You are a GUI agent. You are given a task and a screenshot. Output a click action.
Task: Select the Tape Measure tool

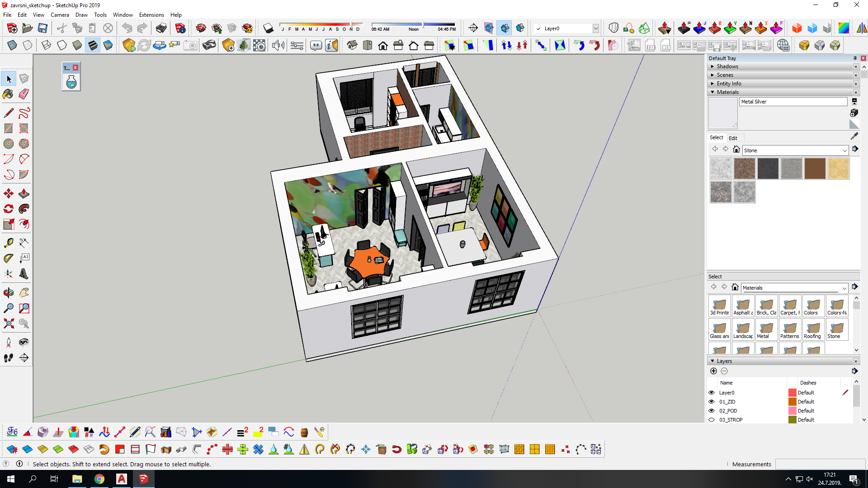coord(8,243)
